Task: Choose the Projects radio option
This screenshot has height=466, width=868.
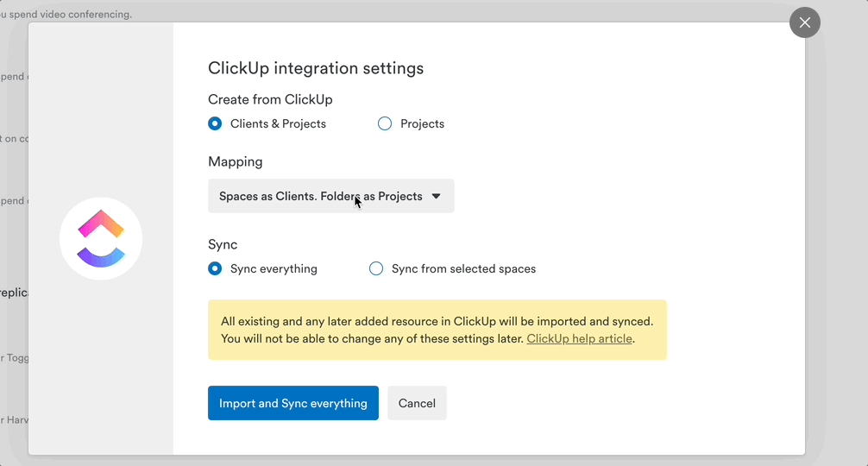Action: point(385,123)
